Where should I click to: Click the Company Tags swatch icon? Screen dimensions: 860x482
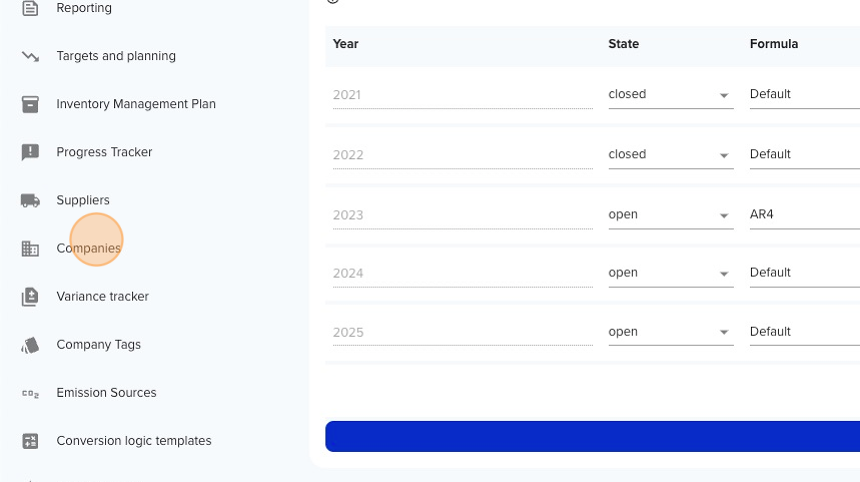[30, 345]
